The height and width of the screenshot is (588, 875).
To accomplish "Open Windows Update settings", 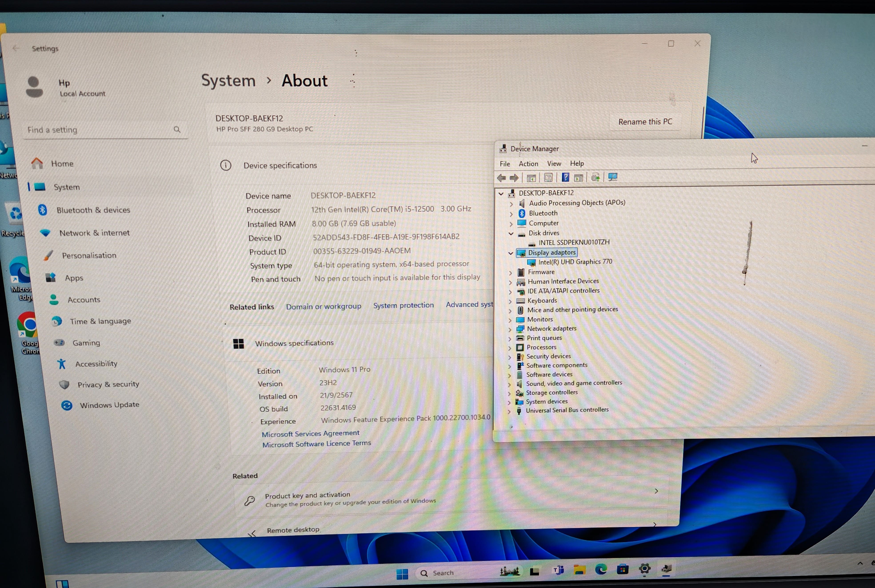I will pyautogui.click(x=109, y=405).
